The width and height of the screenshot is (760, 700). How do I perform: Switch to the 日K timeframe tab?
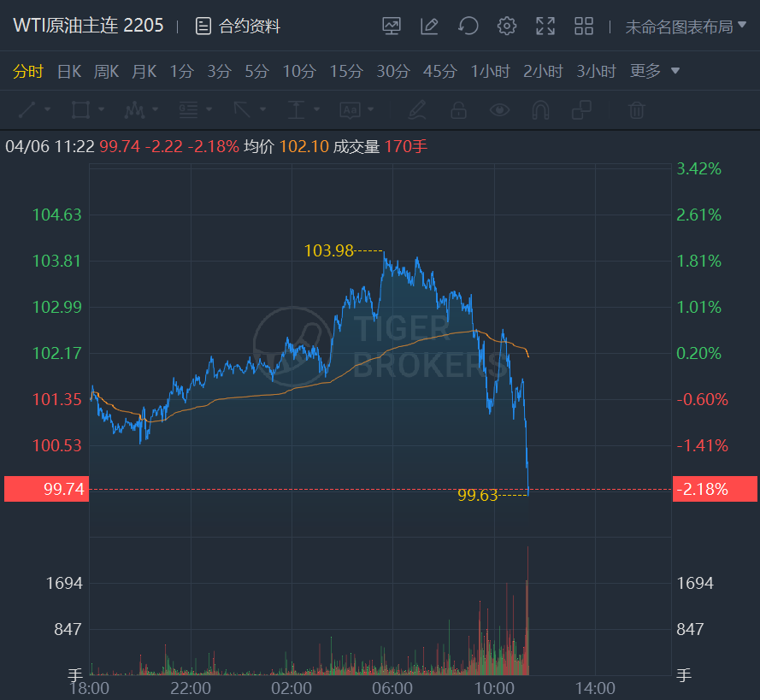(68, 71)
